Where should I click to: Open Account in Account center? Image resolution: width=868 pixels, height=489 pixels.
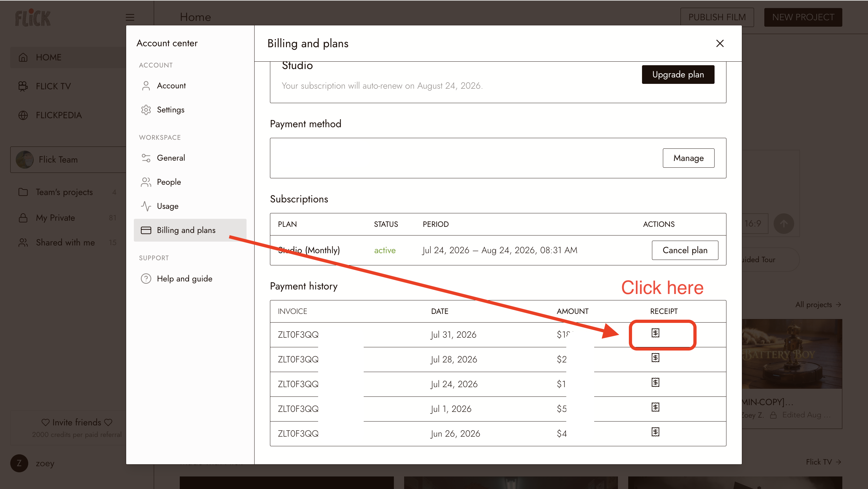(190, 86)
